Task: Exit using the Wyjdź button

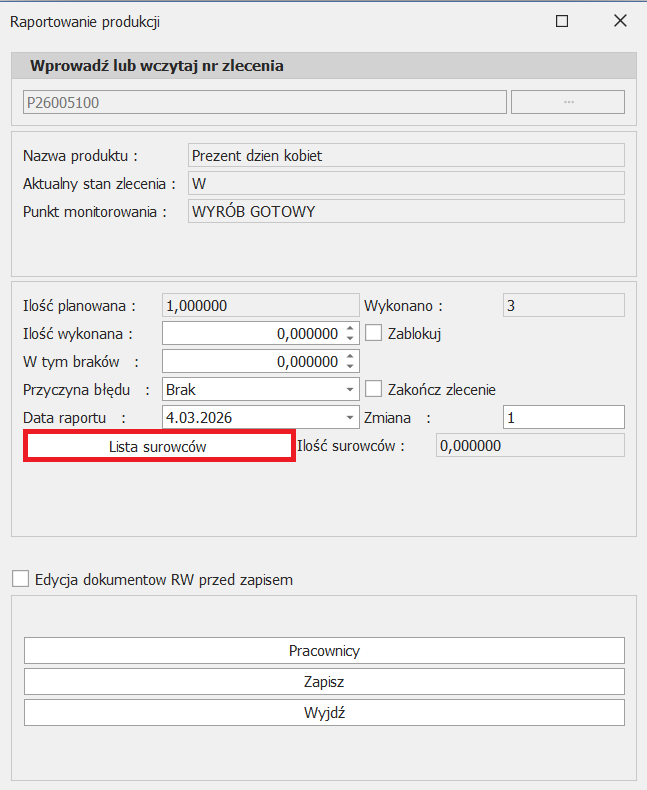Action: 324,712
